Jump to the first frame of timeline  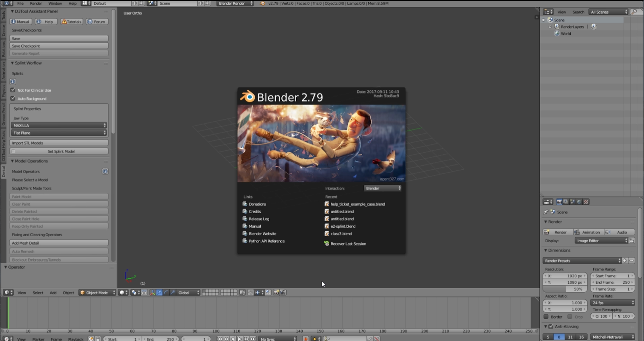coord(220,339)
